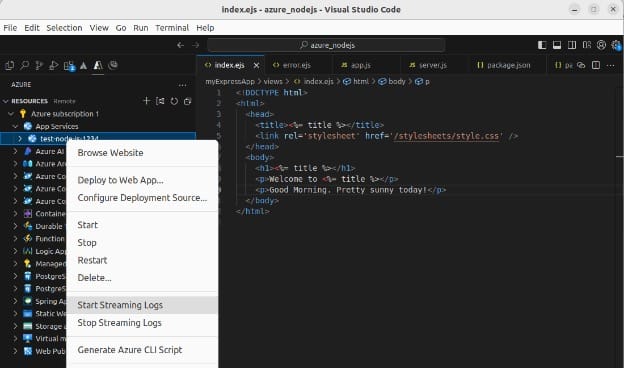Open the Extensions view with the update badge

click(x=69, y=66)
